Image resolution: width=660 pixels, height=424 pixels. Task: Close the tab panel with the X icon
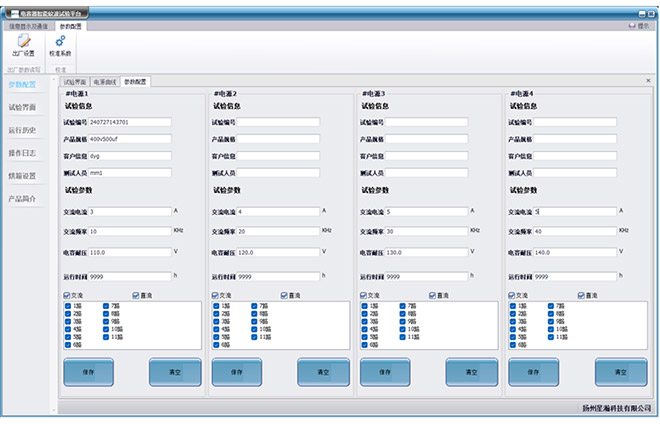(x=648, y=80)
